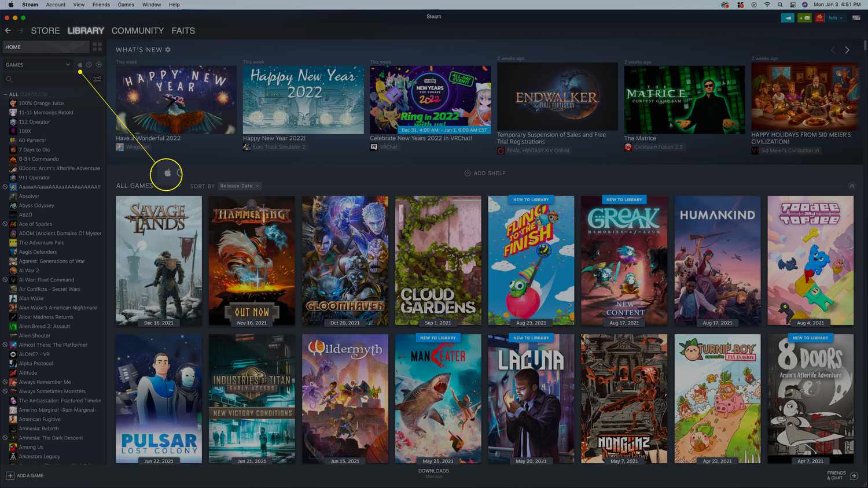Click the Add Shelf button
The width and height of the screenshot is (868, 488).
tap(485, 173)
